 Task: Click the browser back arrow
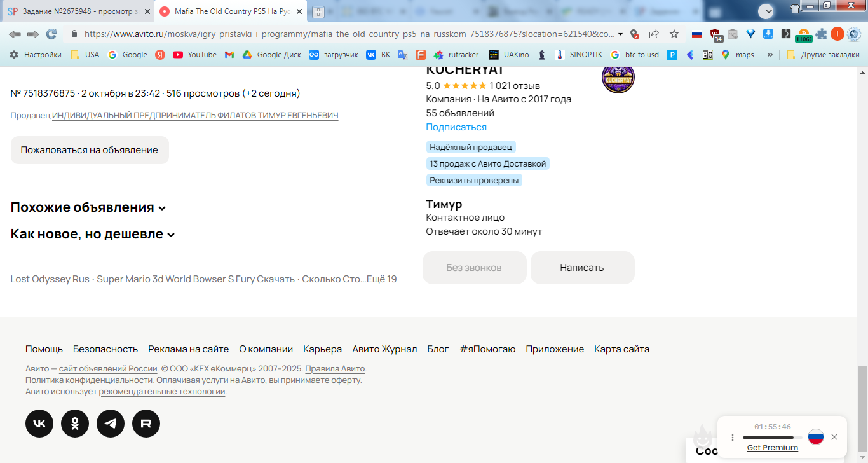(x=15, y=34)
